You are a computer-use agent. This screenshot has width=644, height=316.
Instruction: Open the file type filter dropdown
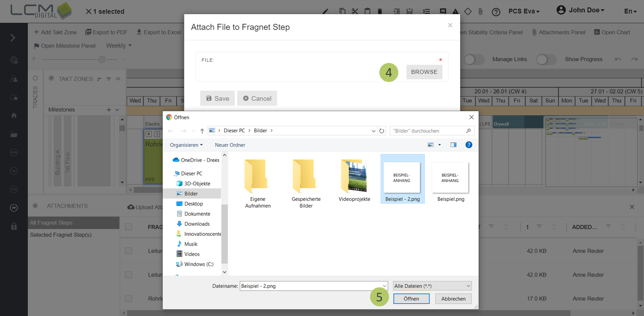click(432, 286)
